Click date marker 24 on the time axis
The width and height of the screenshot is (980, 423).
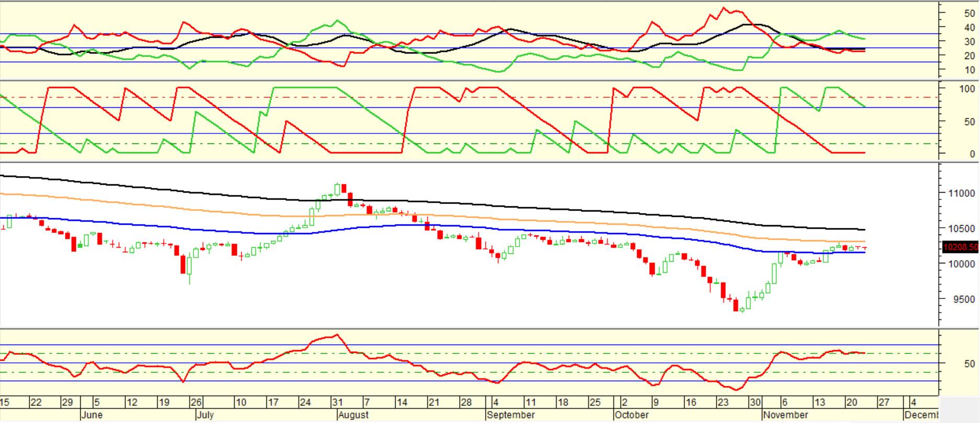[x=305, y=403]
